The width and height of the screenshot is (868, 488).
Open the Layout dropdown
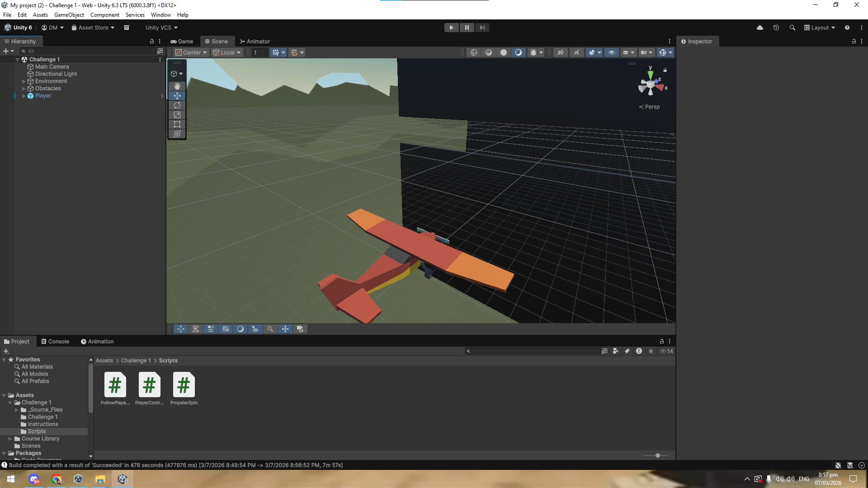point(819,28)
